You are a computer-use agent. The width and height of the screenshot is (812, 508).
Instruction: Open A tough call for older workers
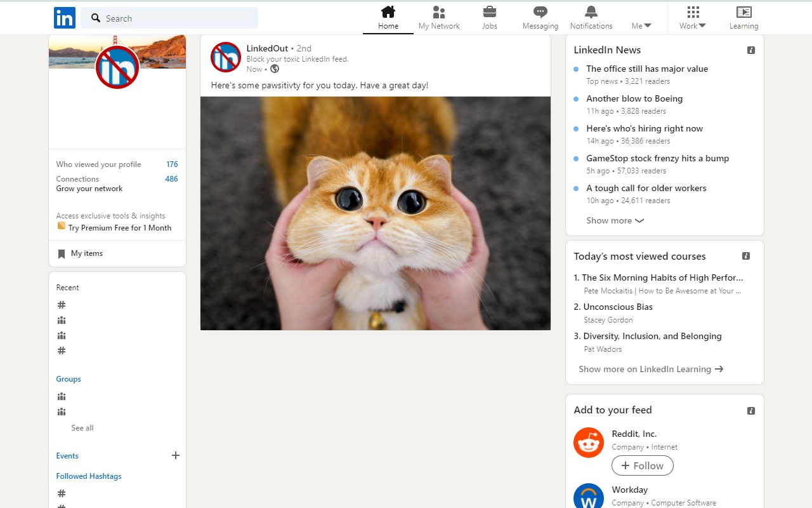646,188
